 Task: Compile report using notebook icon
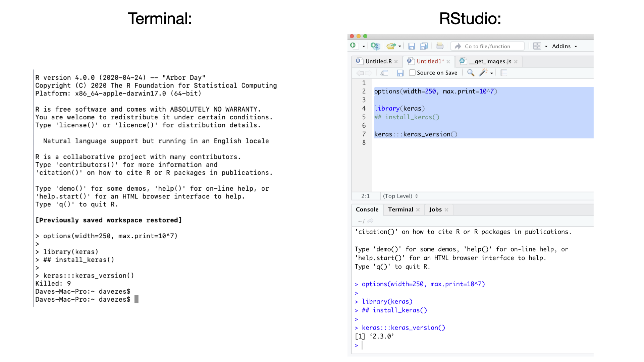(503, 72)
